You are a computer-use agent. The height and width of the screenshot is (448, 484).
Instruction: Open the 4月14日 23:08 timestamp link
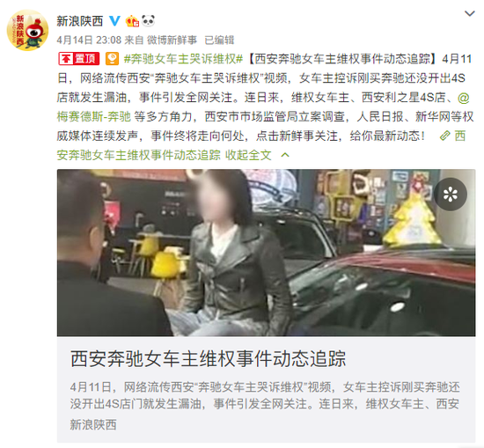pos(89,40)
